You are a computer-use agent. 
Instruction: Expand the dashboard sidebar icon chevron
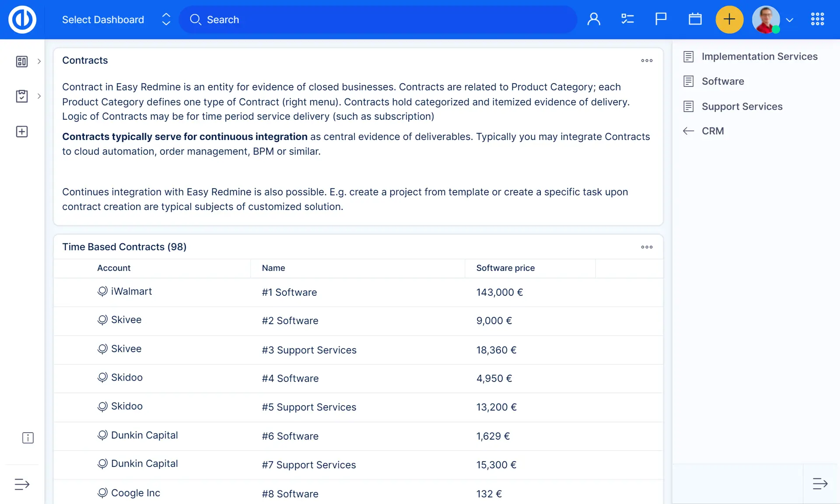39,61
